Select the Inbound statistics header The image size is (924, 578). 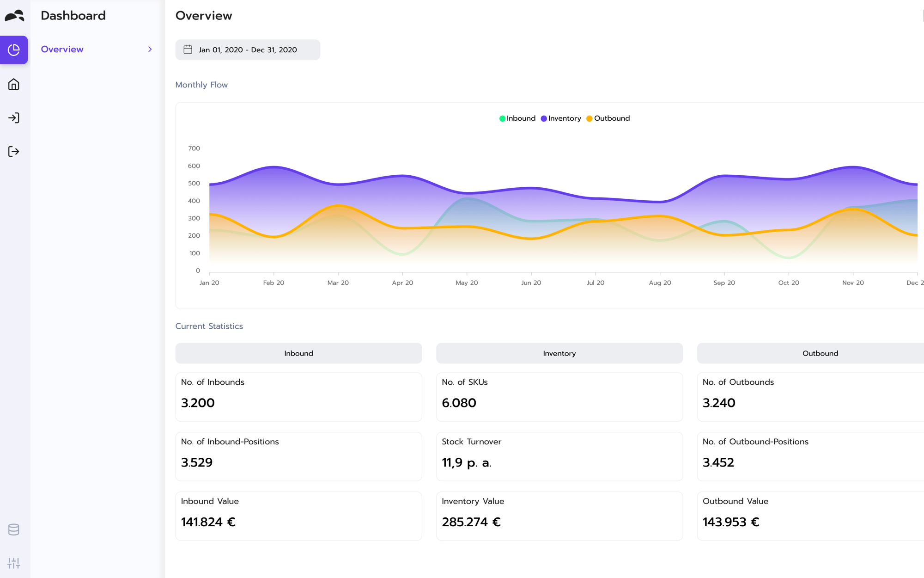coord(298,353)
